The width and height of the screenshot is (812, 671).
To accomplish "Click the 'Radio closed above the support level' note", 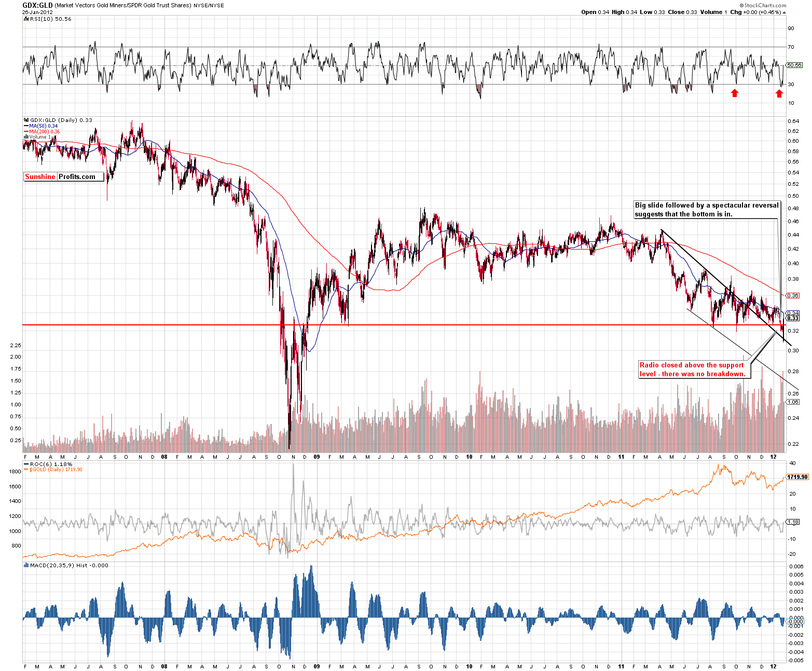I will [x=694, y=369].
